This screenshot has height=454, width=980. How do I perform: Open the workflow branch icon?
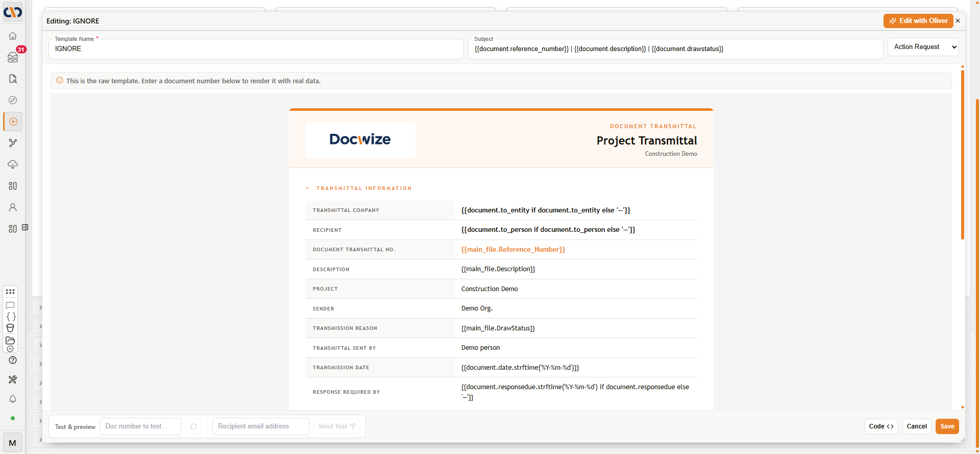click(13, 143)
